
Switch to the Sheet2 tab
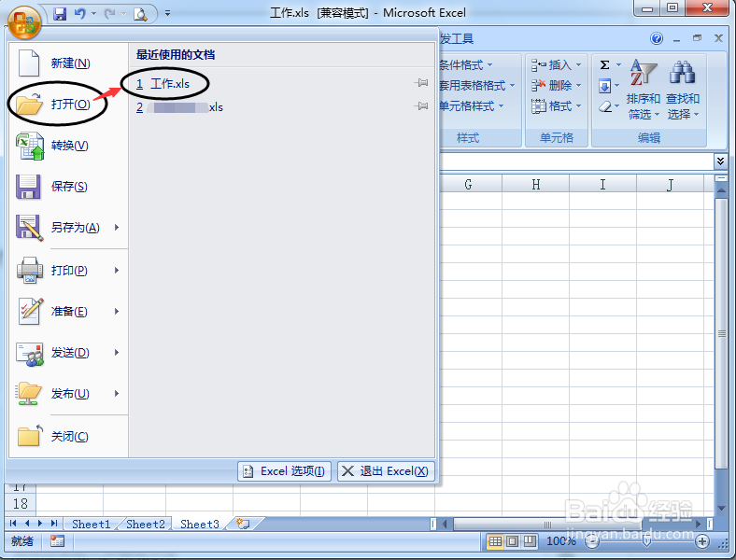pyautogui.click(x=146, y=524)
